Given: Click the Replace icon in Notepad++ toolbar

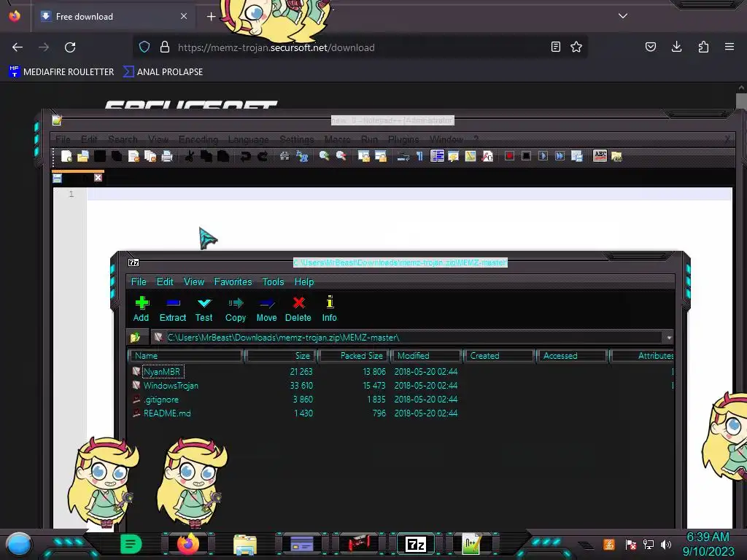Looking at the screenshot, I should 302,156.
